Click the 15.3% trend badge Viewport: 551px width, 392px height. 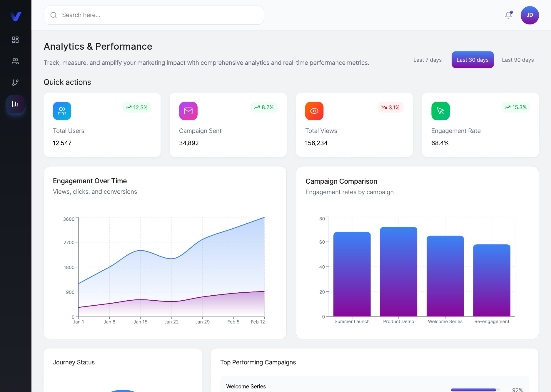(x=516, y=107)
